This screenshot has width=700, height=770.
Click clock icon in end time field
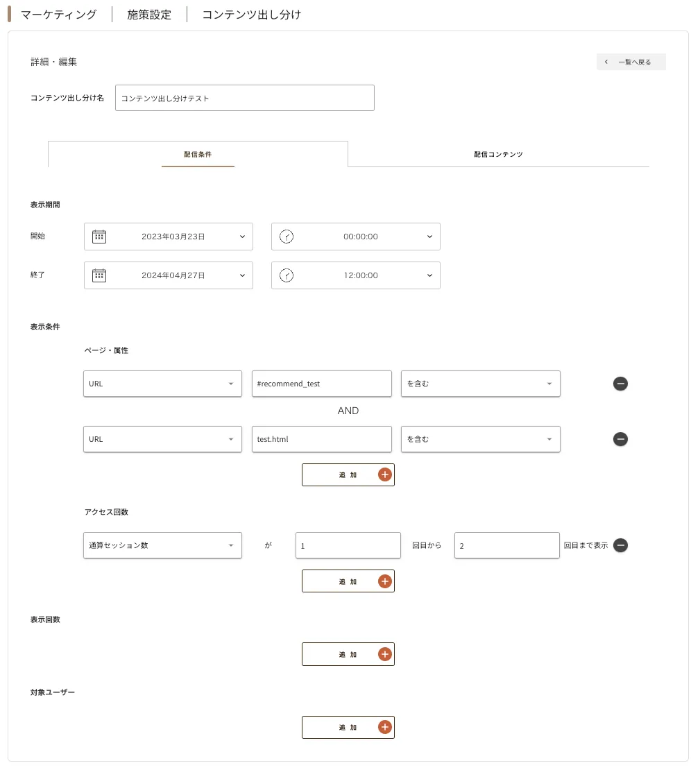287,275
